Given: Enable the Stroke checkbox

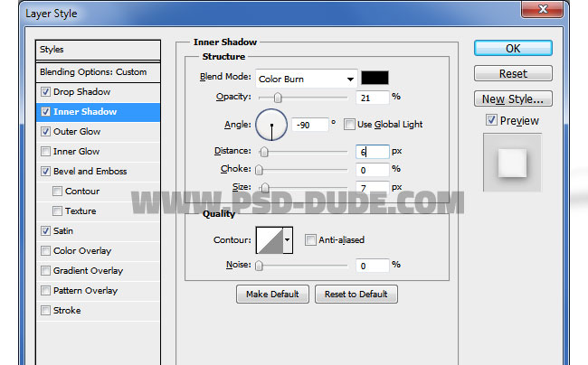Looking at the screenshot, I should [45, 310].
